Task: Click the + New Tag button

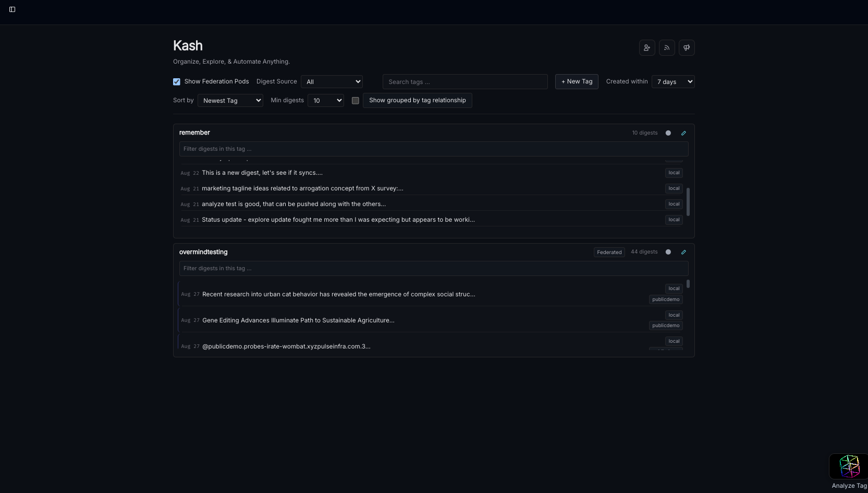Action: pos(577,82)
